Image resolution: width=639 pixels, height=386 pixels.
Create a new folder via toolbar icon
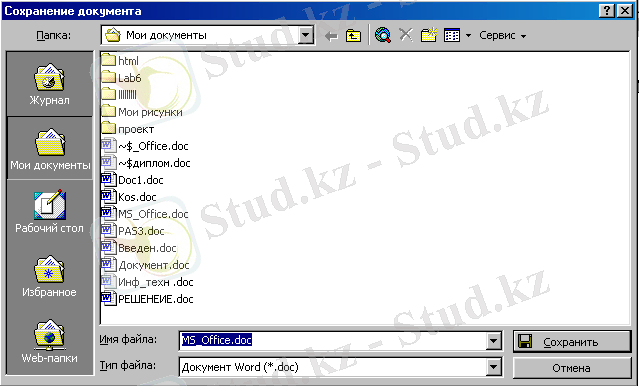tap(429, 35)
